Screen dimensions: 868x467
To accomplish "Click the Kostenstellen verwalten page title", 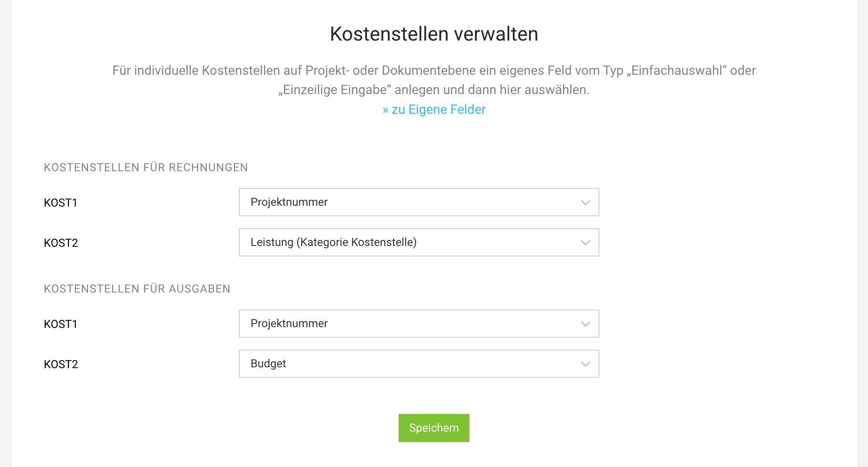I will (434, 34).
